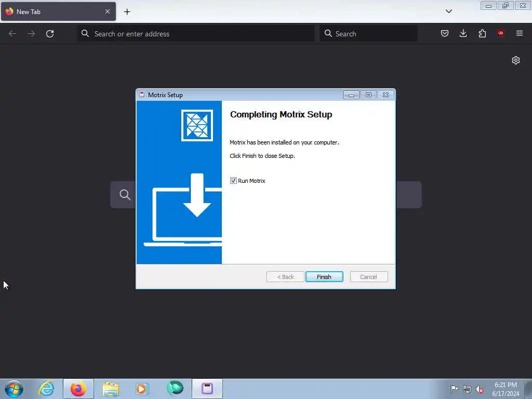Restore down the Firefox window
Screen dimensions: 532x399
506,6
